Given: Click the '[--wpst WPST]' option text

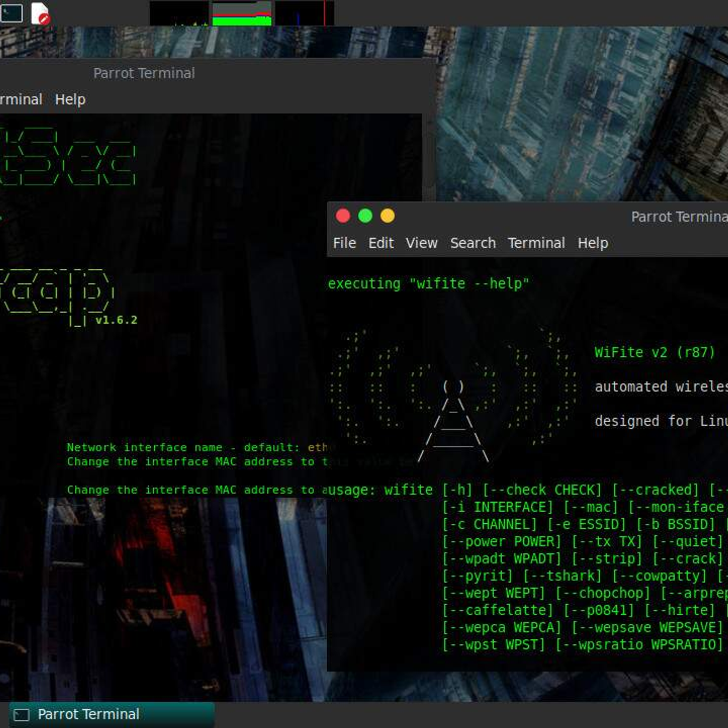Looking at the screenshot, I should pyautogui.click(x=494, y=645).
